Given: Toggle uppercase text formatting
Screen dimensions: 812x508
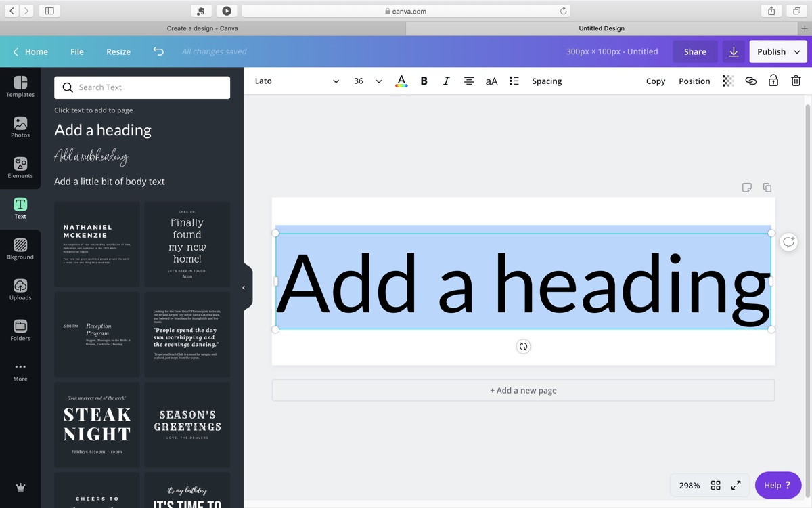Looking at the screenshot, I should 491,81.
